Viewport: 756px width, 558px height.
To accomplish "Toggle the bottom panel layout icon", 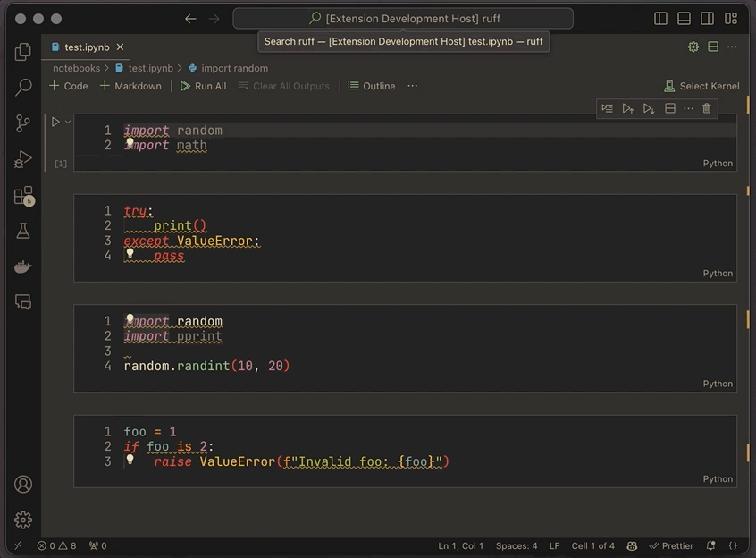I will tap(684, 19).
